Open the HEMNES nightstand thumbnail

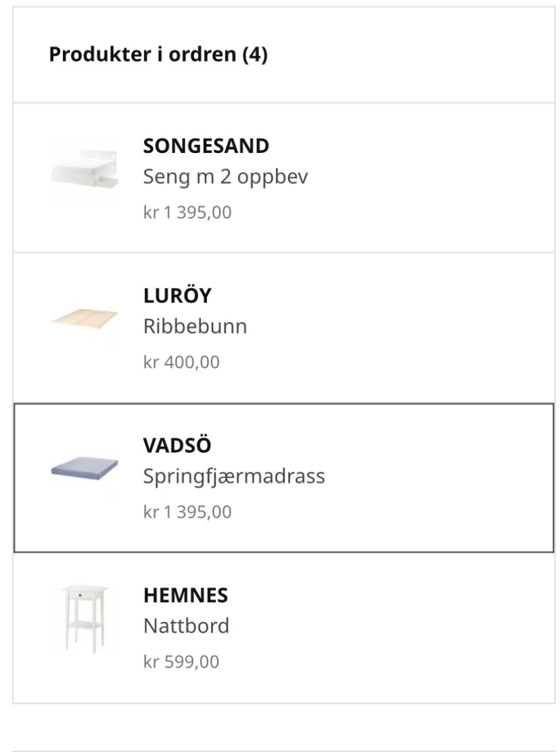tap(85, 619)
